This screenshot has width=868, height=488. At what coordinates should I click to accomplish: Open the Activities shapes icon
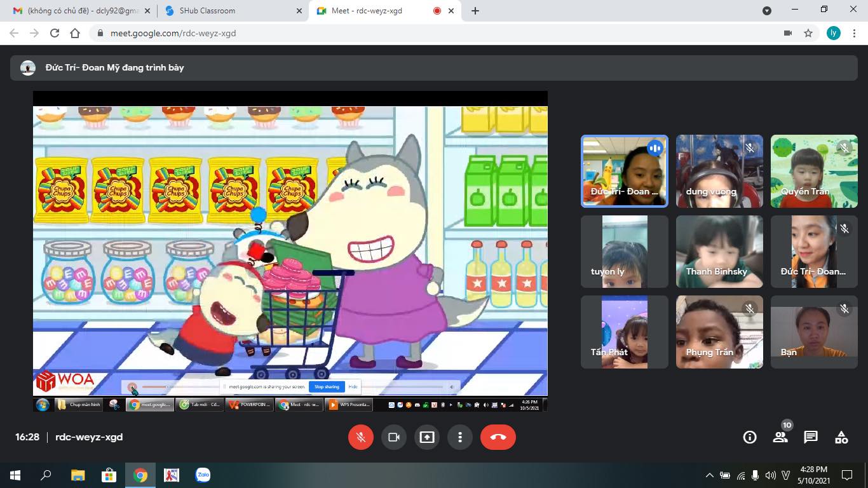(x=841, y=437)
